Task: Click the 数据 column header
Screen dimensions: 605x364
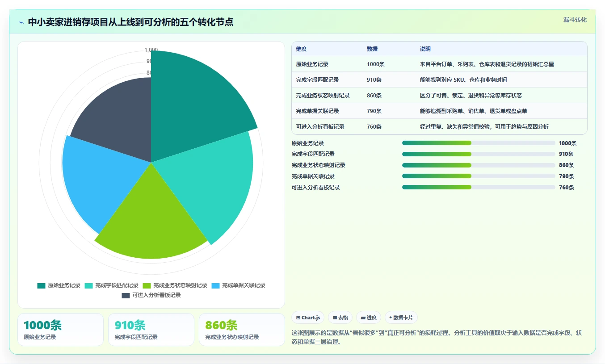Action: click(372, 49)
